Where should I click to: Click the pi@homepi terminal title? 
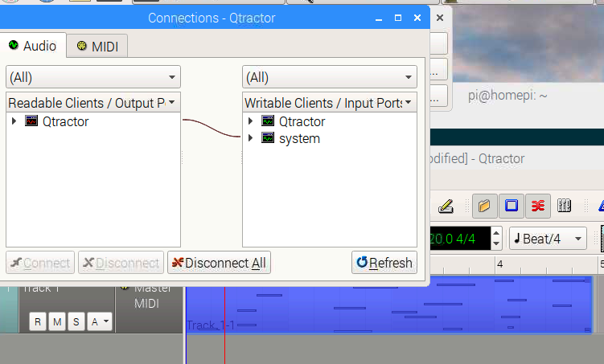(x=507, y=95)
